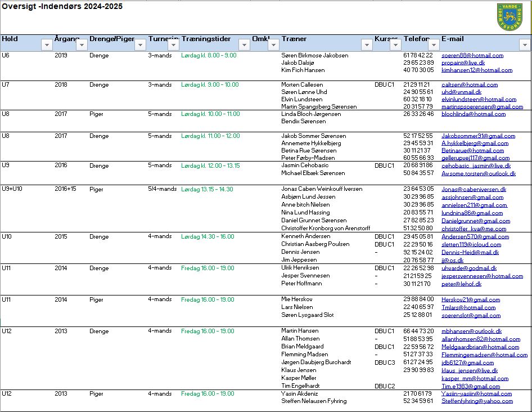Open email link Andersen570@gmail.com
The image size is (532, 412).
click(x=475, y=237)
